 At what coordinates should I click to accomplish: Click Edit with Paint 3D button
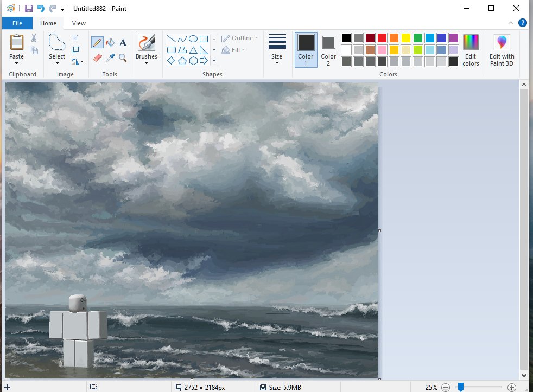(x=502, y=49)
